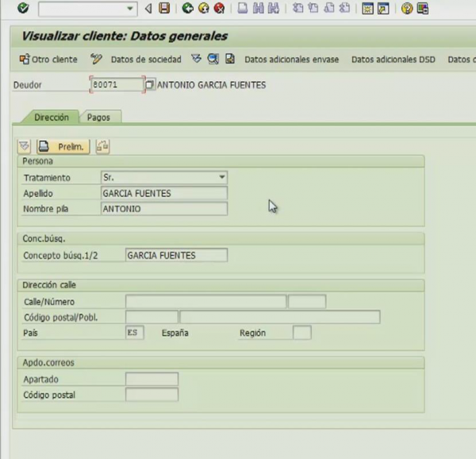Image resolution: width=476 pixels, height=459 pixels.
Task: Click the Concepto búsq.1/2 field
Action: coord(176,255)
